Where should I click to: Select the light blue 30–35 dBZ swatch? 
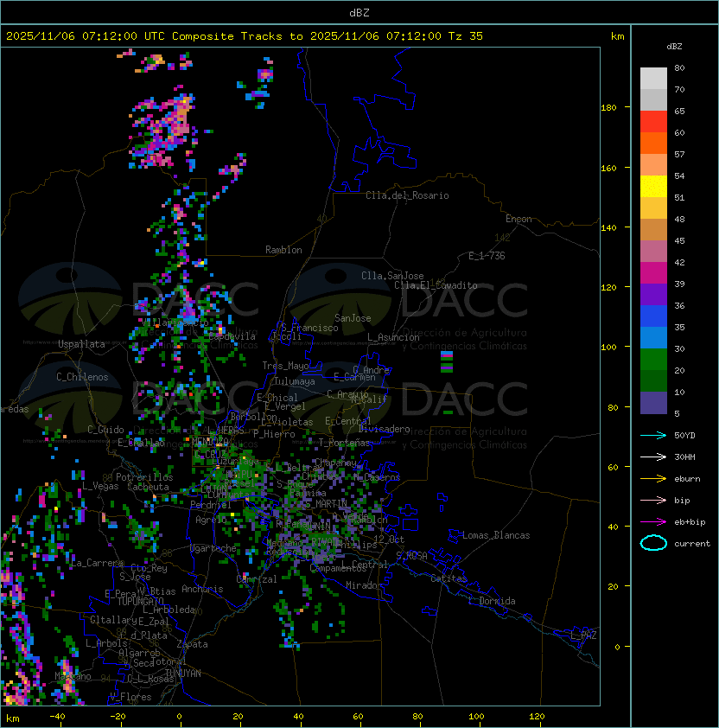click(x=653, y=337)
